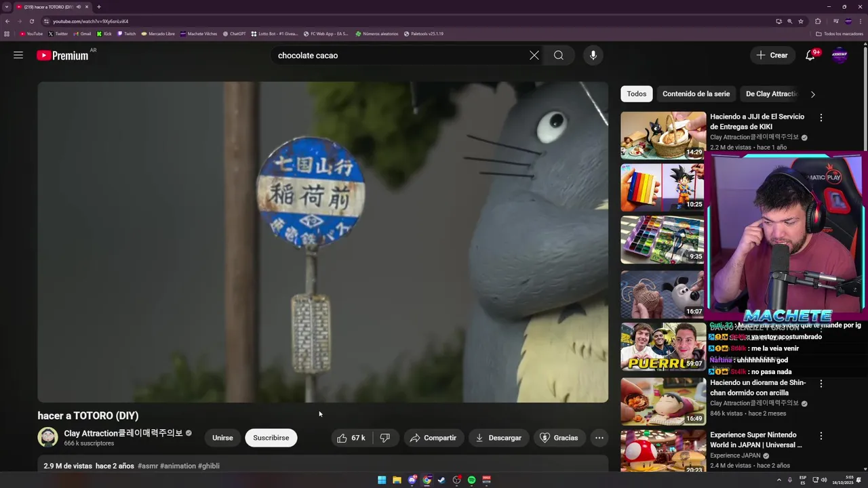The width and height of the screenshot is (868, 488).
Task: Open the ChatGPT bookmark
Action: [x=235, y=34]
